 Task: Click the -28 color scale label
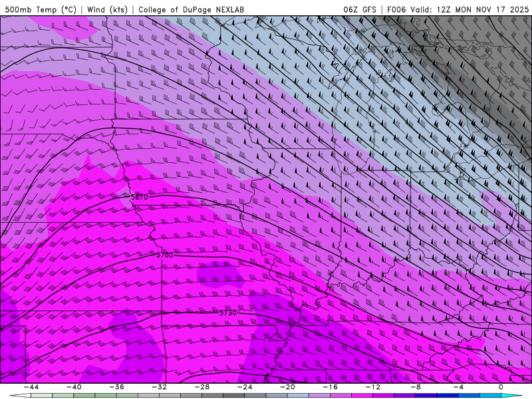click(x=202, y=387)
